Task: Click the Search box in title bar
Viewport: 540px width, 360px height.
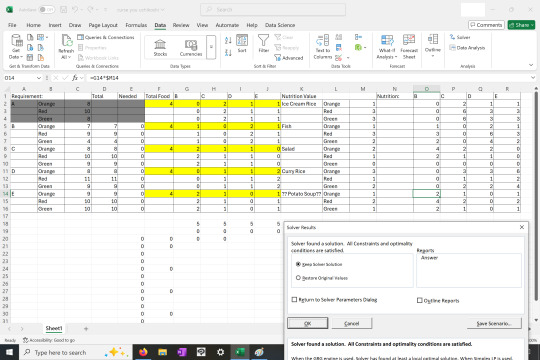Action: (x=273, y=10)
